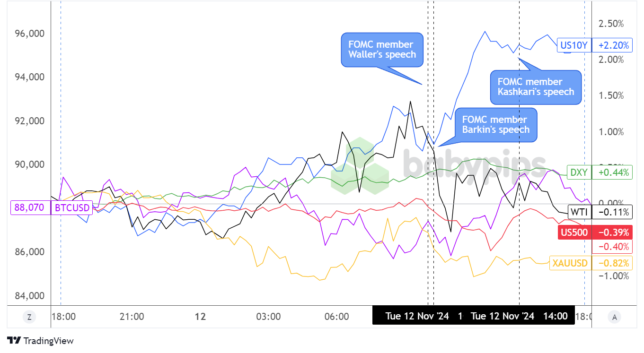Click the red US500 label

[x=573, y=232]
